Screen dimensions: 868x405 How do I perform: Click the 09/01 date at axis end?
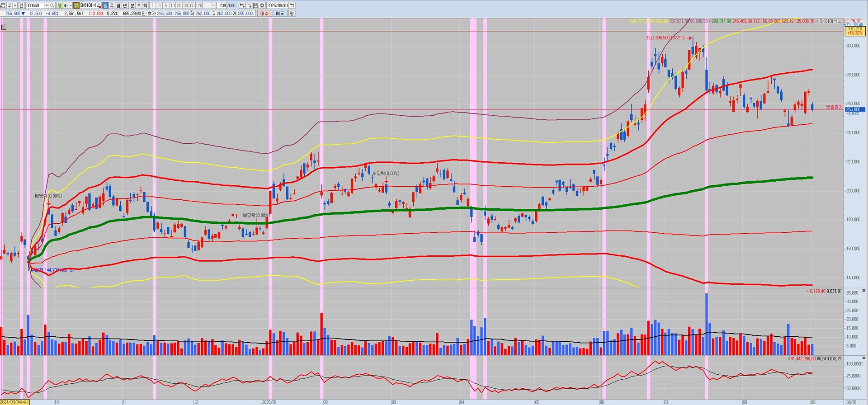pyautogui.click(x=851, y=402)
